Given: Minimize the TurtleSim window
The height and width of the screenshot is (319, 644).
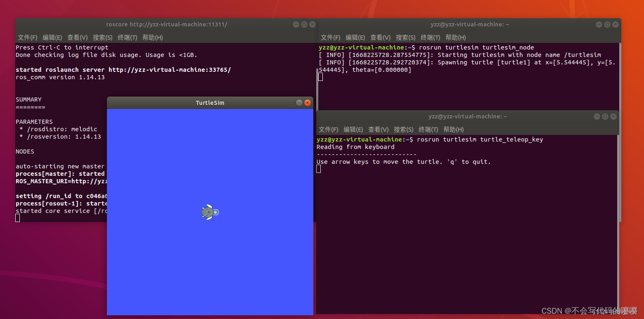Looking at the screenshot, I should coord(299,103).
